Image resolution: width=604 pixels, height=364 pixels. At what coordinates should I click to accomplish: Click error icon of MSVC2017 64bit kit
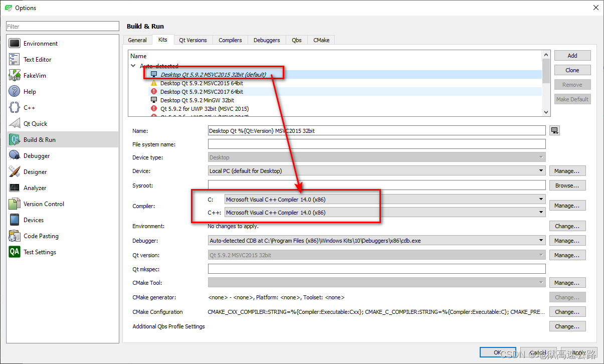click(x=154, y=92)
